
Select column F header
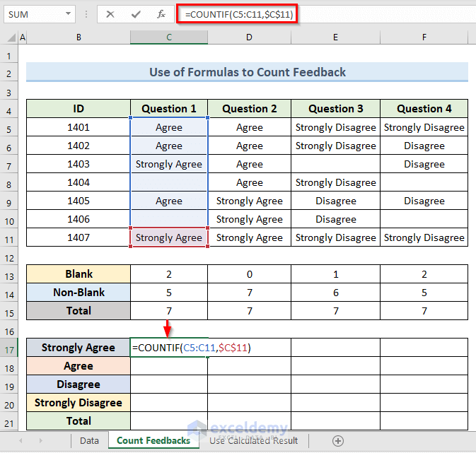(424, 37)
